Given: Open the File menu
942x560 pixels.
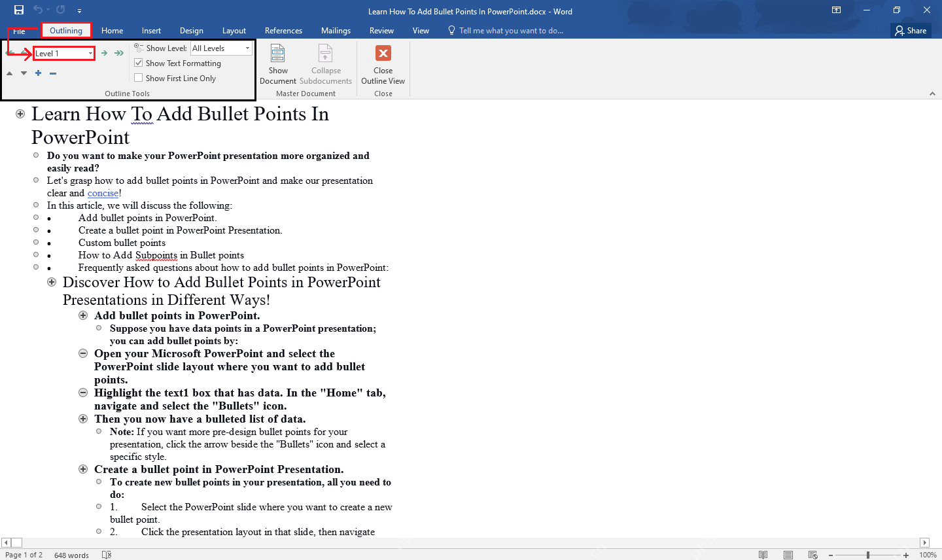Looking at the screenshot, I should tap(20, 31).
